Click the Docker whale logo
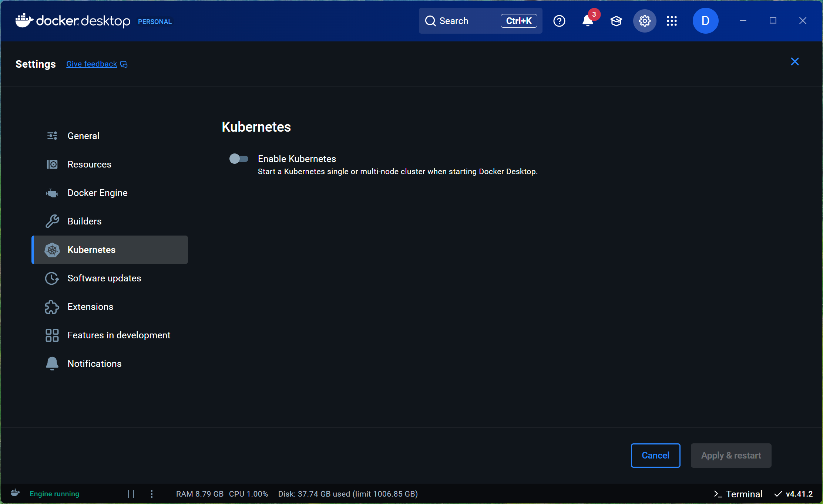Image resolution: width=823 pixels, height=504 pixels. pos(24,20)
